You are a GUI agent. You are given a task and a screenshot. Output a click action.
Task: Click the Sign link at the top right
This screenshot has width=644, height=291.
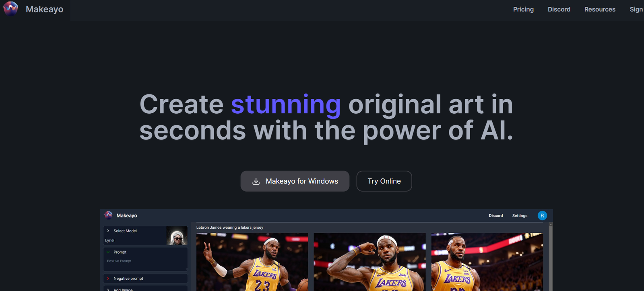[x=636, y=9]
